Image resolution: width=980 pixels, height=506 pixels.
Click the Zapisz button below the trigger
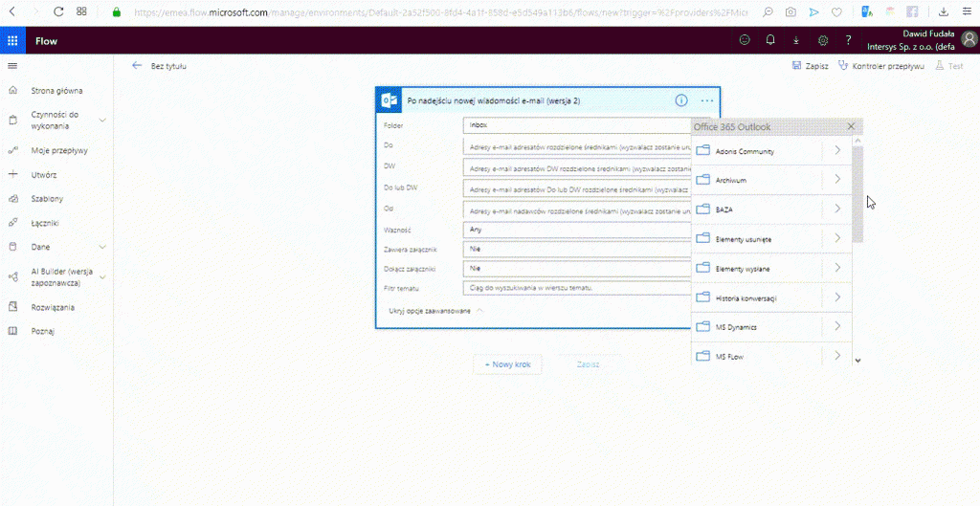click(589, 364)
